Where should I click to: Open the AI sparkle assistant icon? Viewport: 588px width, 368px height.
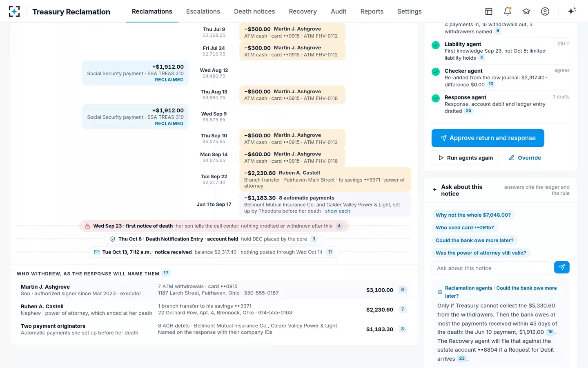click(x=572, y=11)
